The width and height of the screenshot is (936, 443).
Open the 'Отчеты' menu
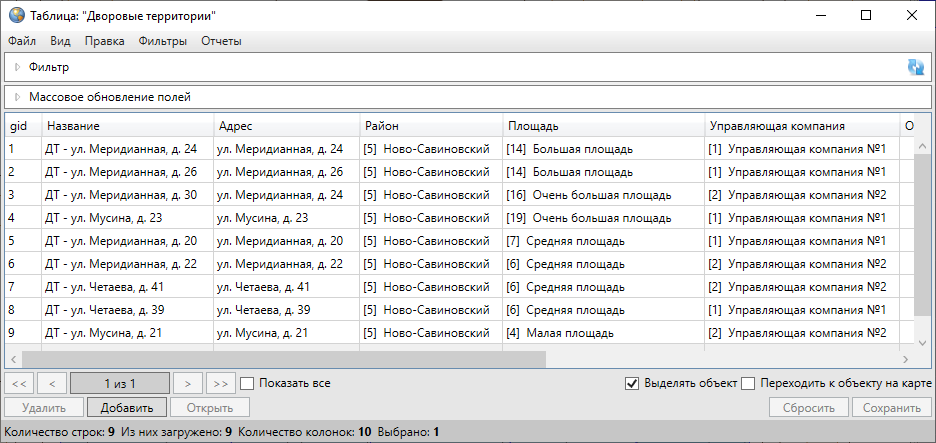221,41
